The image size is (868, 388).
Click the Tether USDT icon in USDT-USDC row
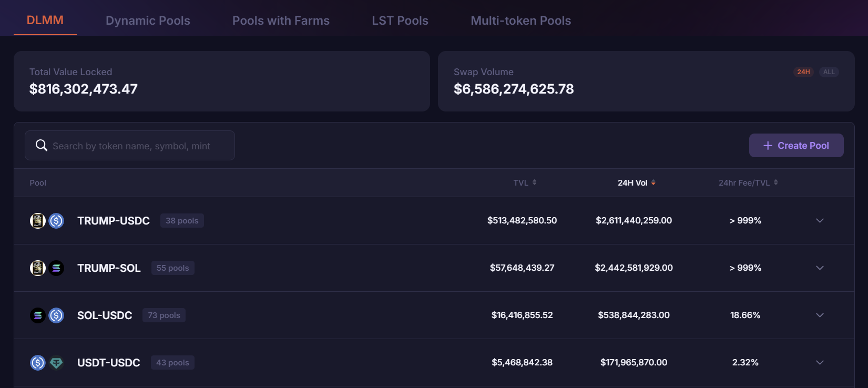(x=56, y=363)
